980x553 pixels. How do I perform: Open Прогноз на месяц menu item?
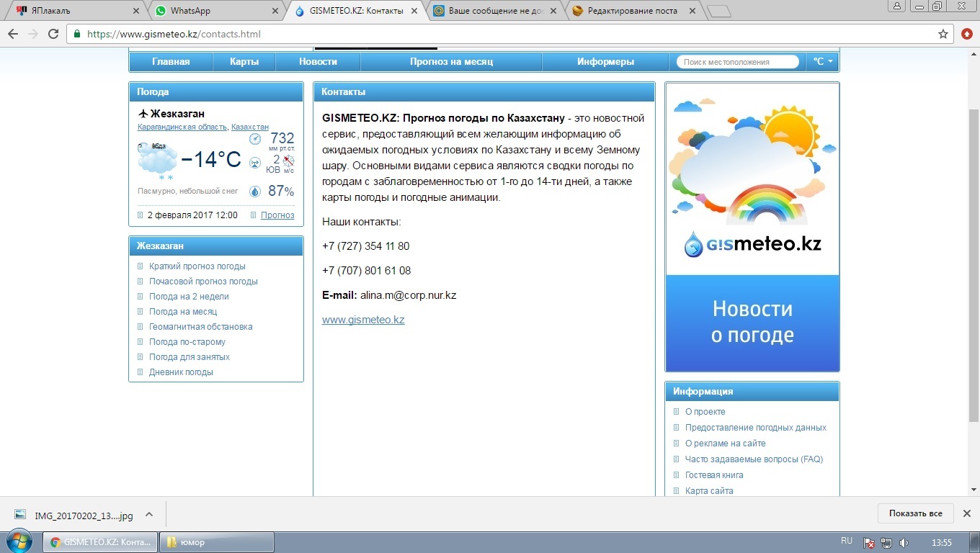click(451, 62)
